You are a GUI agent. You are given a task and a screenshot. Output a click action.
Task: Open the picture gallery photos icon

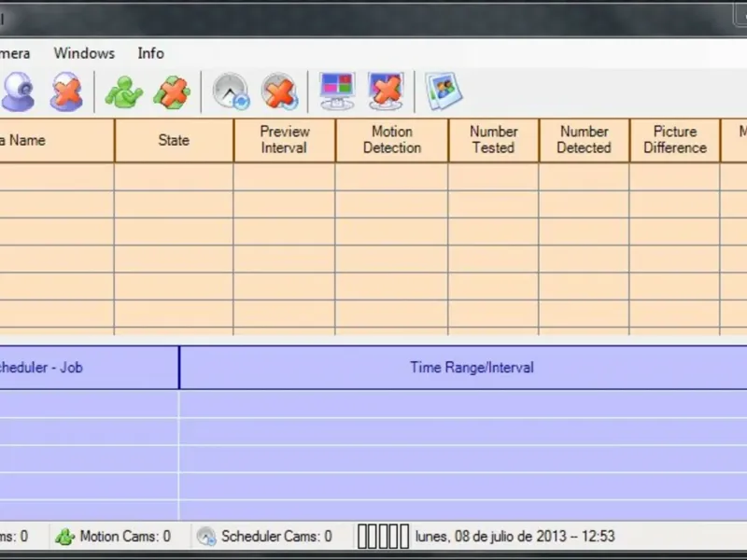click(444, 91)
